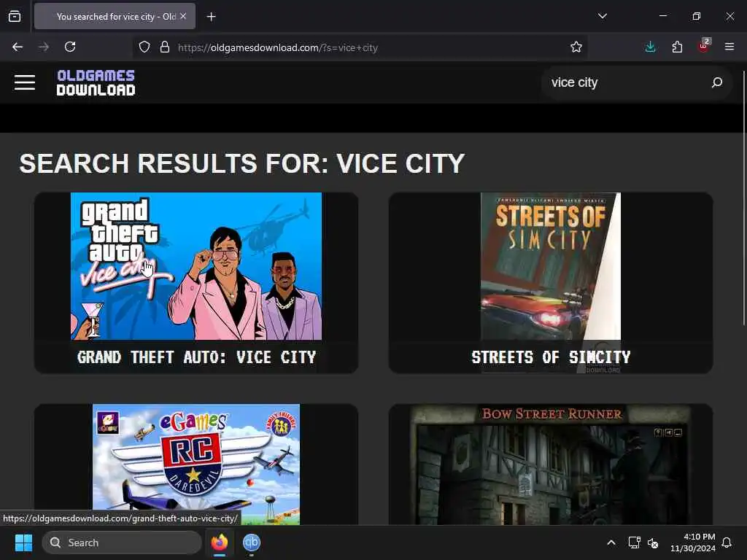Open the uBlock Origin extension icon

coord(703,46)
